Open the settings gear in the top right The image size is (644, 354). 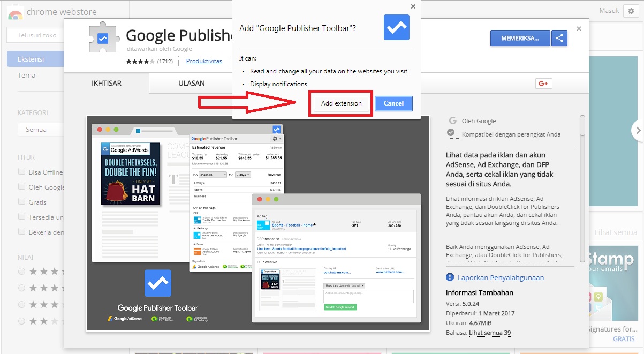pos(632,11)
